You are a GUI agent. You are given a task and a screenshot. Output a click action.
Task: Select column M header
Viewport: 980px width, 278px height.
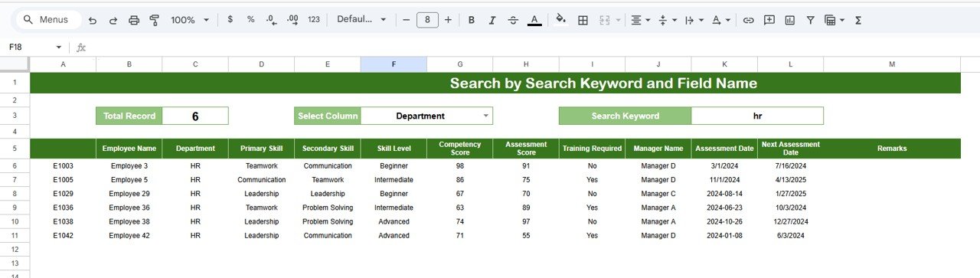892,64
